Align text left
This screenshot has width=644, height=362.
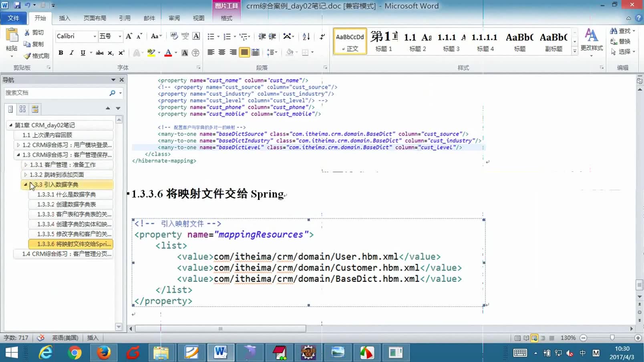click(x=211, y=52)
